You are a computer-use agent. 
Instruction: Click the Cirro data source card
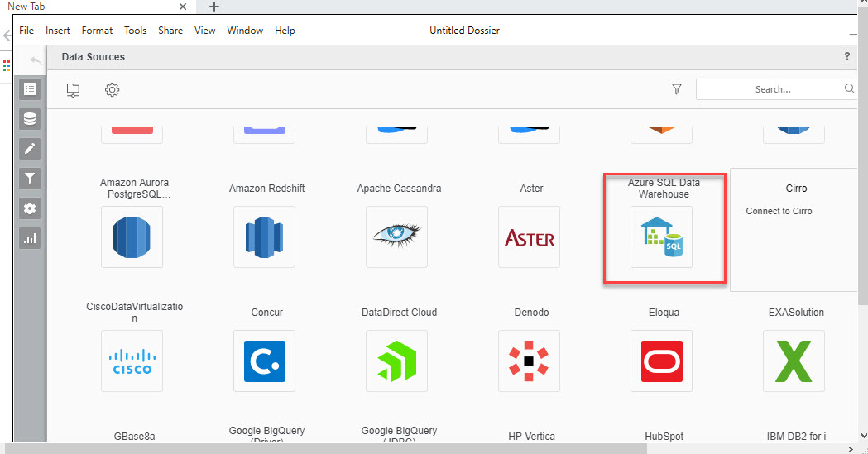click(x=794, y=230)
